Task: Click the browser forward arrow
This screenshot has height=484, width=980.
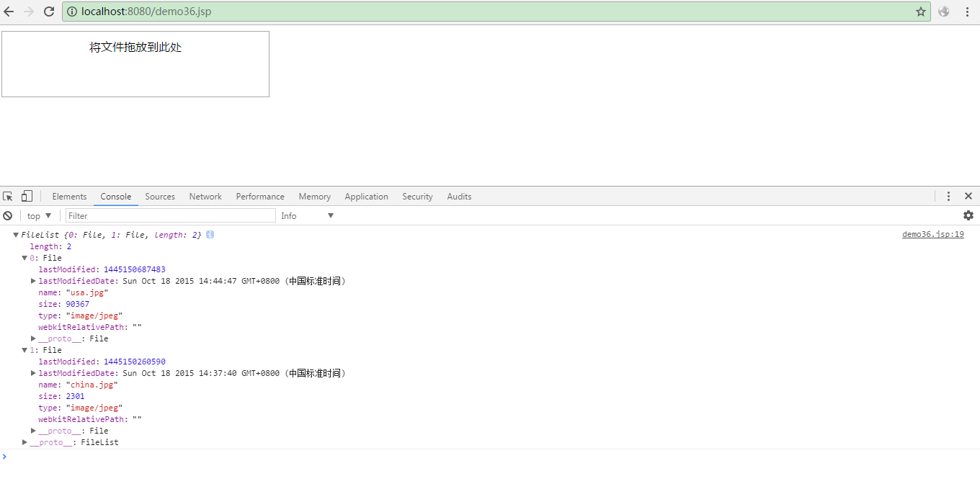Action: click(x=29, y=12)
